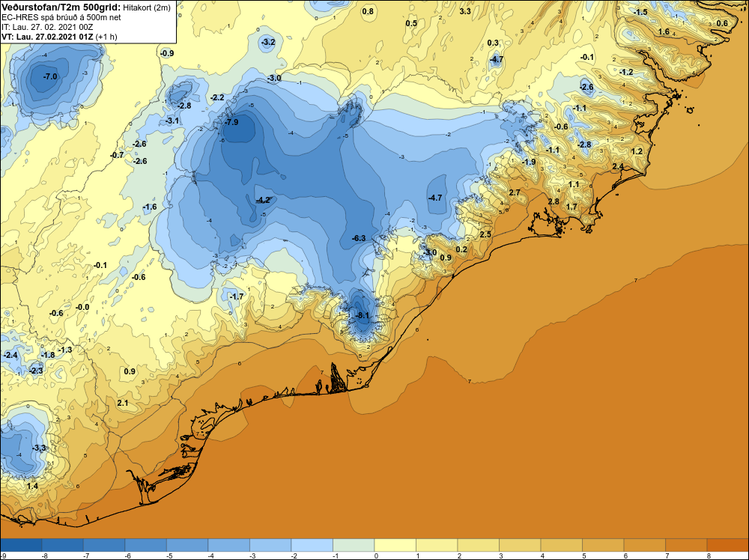The height and width of the screenshot is (560, 749).
Task: Select the -2.3 temperature value
Action: click(36, 371)
